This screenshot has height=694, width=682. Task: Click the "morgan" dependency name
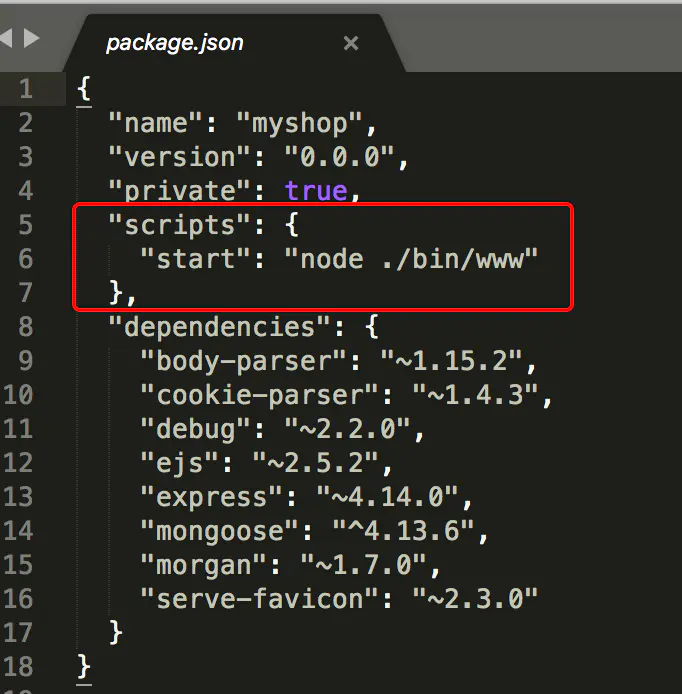pyautogui.click(x=203, y=565)
